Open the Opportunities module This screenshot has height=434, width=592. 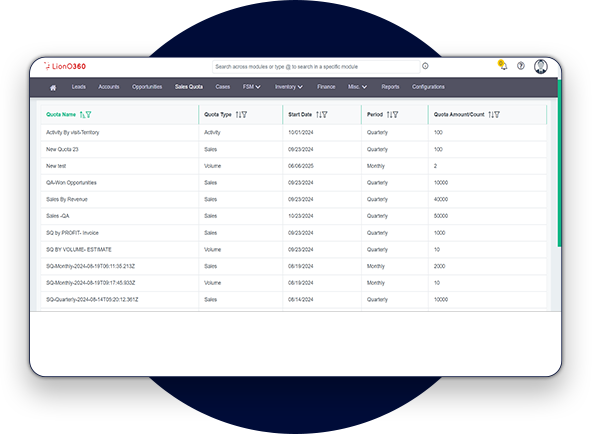coord(147,87)
